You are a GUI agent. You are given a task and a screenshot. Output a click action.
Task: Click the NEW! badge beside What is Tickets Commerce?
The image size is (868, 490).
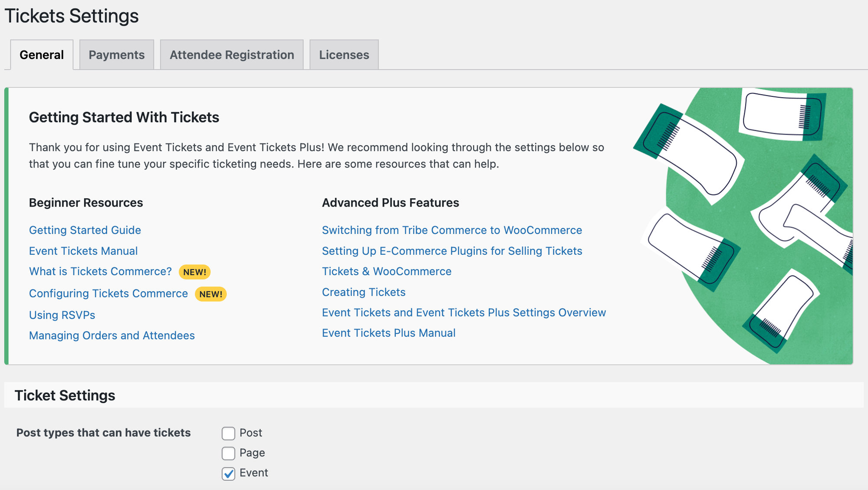pos(195,272)
